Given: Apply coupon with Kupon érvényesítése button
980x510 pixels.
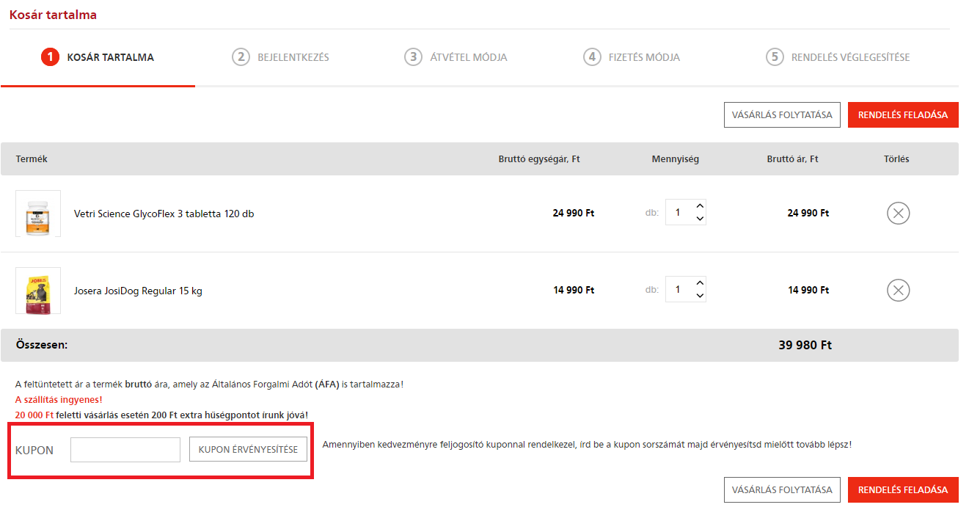Looking at the screenshot, I should (248, 450).
